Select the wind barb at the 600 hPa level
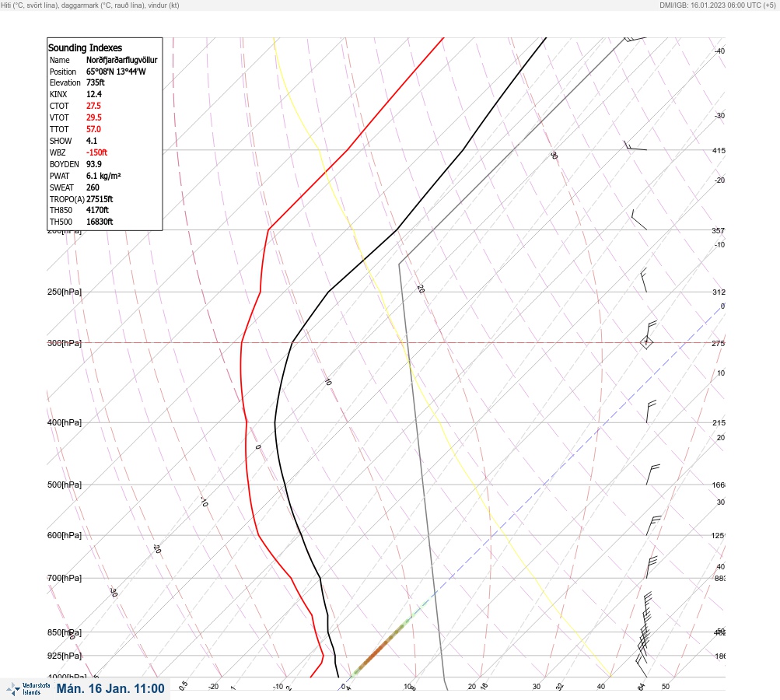 point(653,525)
